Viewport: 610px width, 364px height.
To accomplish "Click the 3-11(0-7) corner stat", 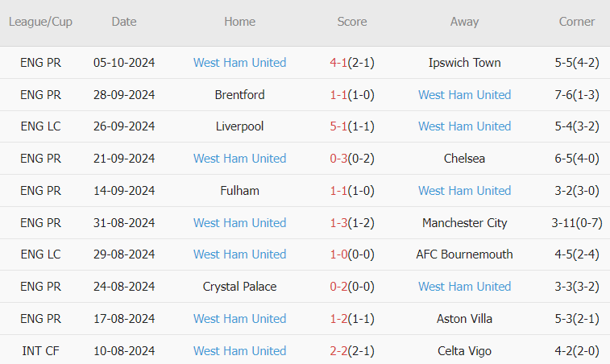I will pos(576,223).
